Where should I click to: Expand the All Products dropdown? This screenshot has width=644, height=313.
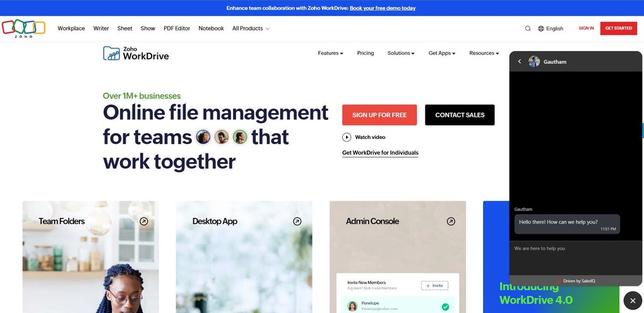tap(251, 28)
